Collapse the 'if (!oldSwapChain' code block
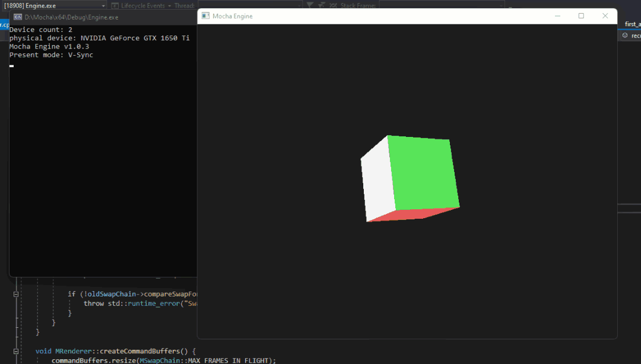Image resolution: width=641 pixels, height=364 pixels. point(16,294)
